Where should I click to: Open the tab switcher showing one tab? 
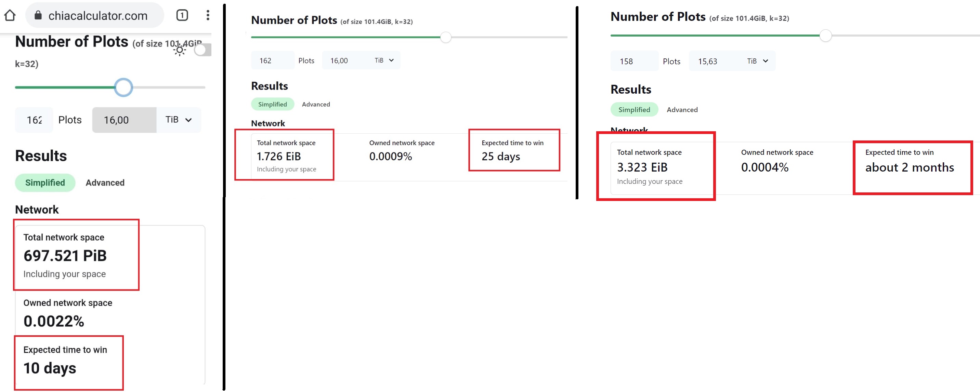(182, 15)
